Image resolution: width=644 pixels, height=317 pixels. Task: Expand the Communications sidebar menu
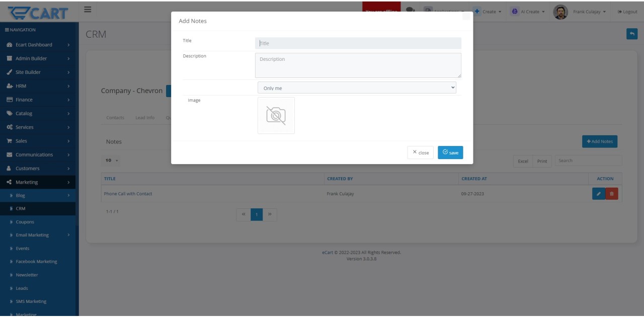coord(38,154)
